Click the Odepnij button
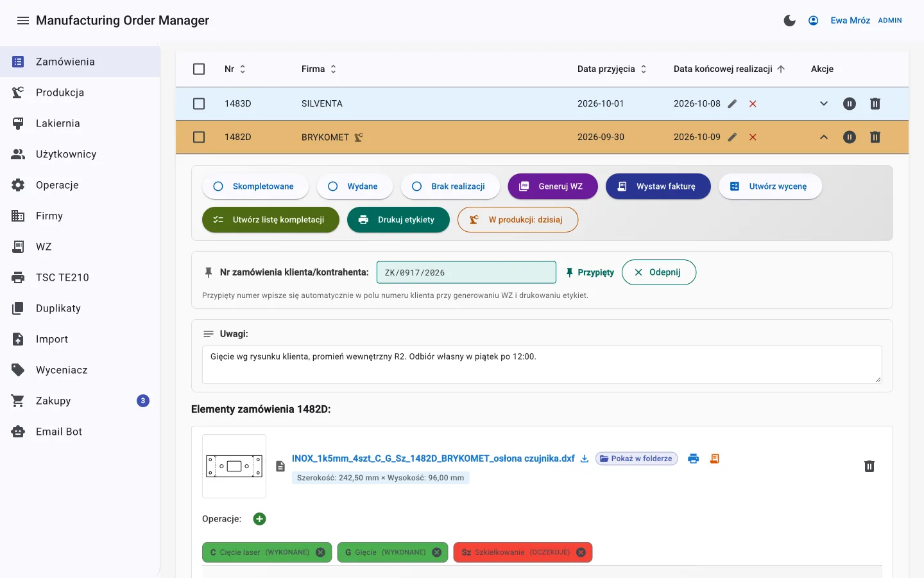The image size is (924, 578). (659, 272)
